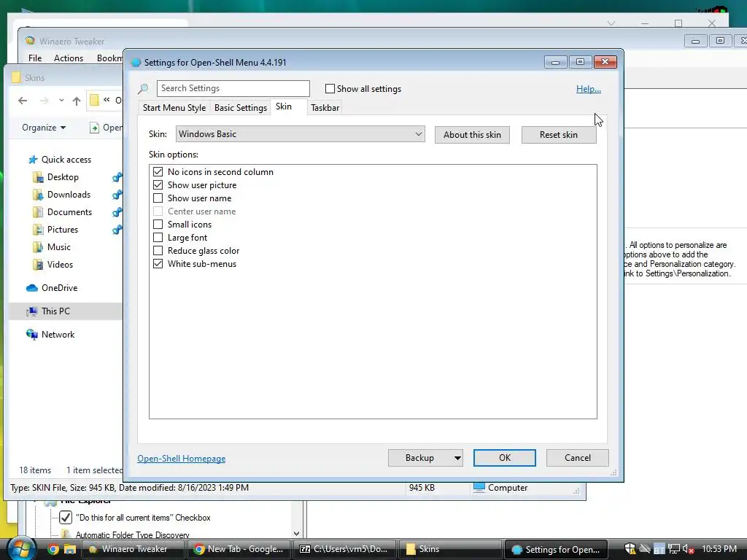Click scroll down arrow in Winaero tree
Image resolution: width=747 pixels, height=560 pixels.
pyautogui.click(x=296, y=533)
